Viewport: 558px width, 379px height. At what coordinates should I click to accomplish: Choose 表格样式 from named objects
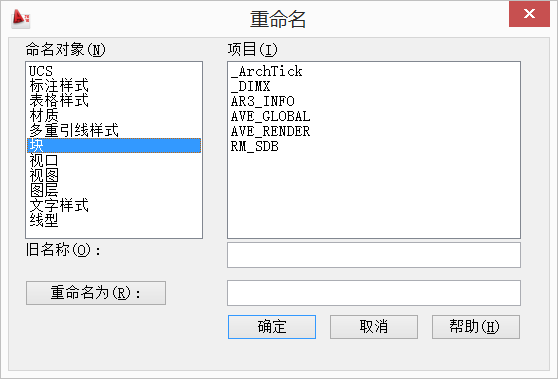[x=114, y=101]
